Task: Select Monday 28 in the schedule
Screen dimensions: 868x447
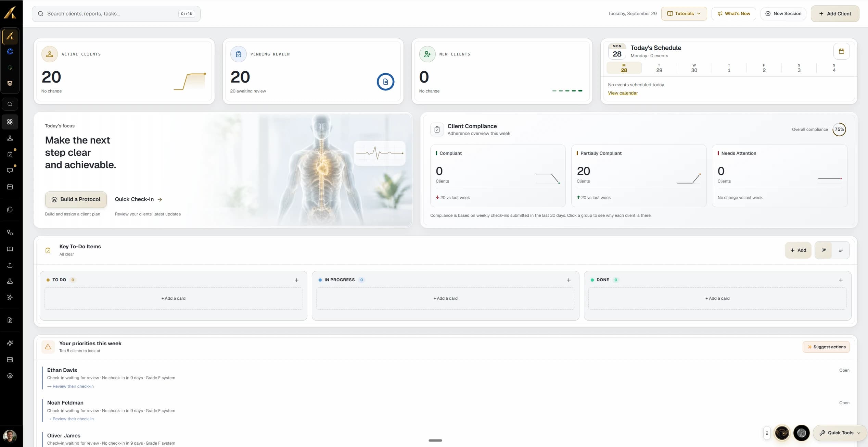Action: tap(624, 68)
